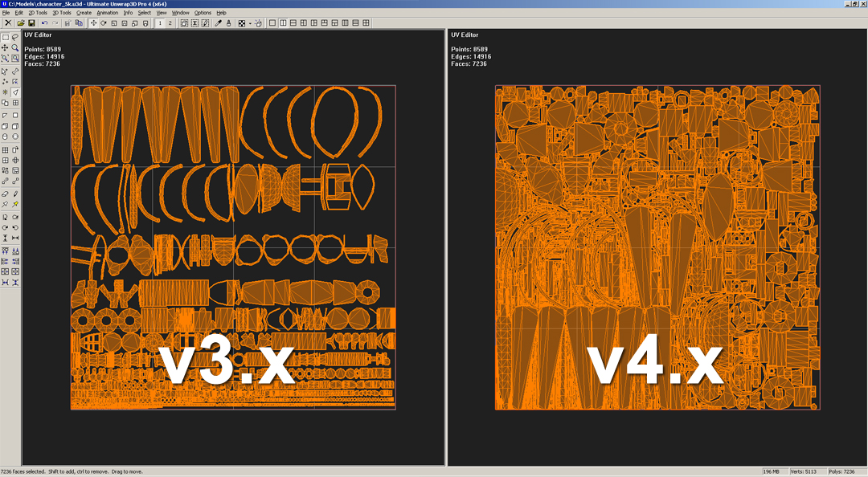Select the bone tool icon
The width and height of the screenshot is (868, 477).
(15, 71)
